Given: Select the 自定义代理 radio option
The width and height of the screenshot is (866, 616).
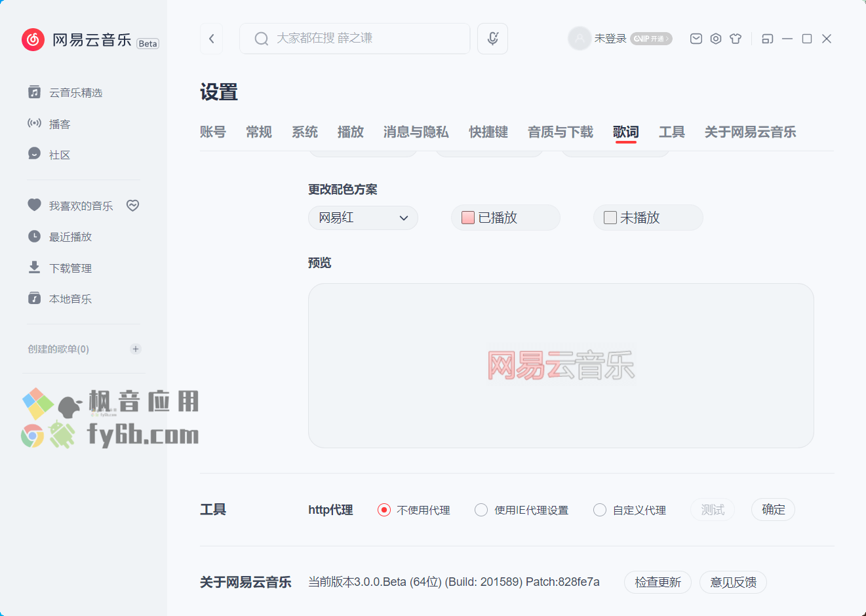Looking at the screenshot, I should (600, 510).
